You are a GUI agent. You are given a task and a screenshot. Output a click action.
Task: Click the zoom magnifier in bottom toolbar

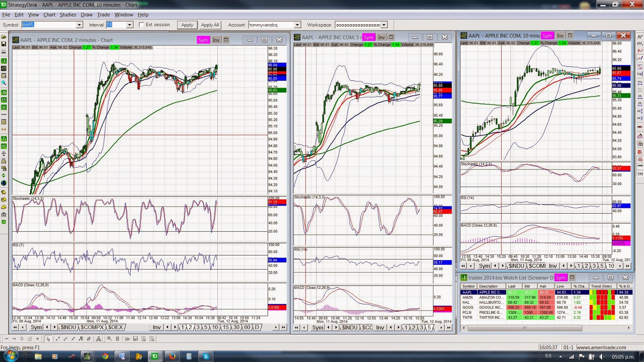point(109,339)
